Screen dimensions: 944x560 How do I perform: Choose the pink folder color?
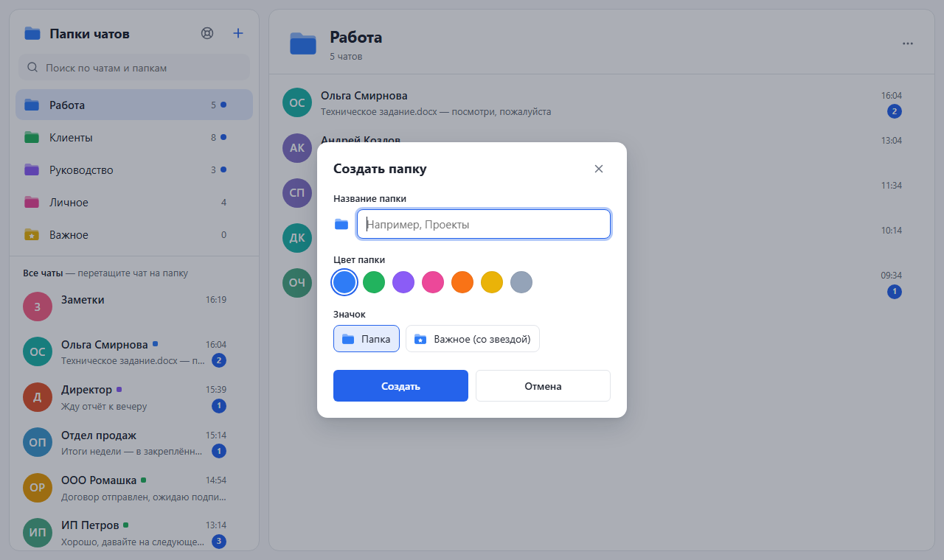click(x=433, y=282)
